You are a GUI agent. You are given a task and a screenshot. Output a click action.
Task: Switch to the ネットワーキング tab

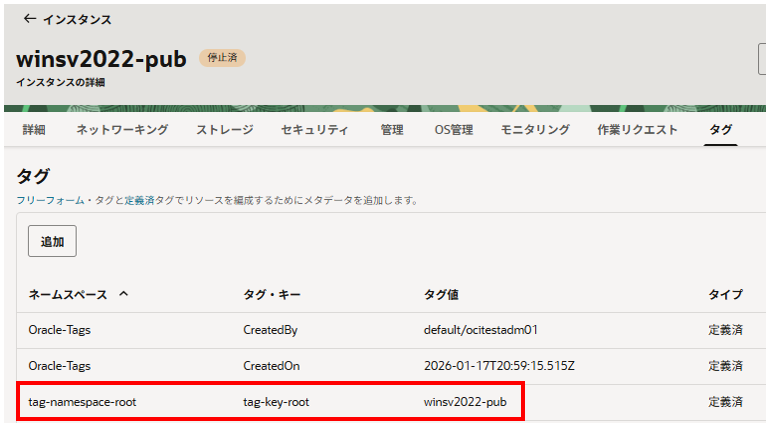point(122,130)
